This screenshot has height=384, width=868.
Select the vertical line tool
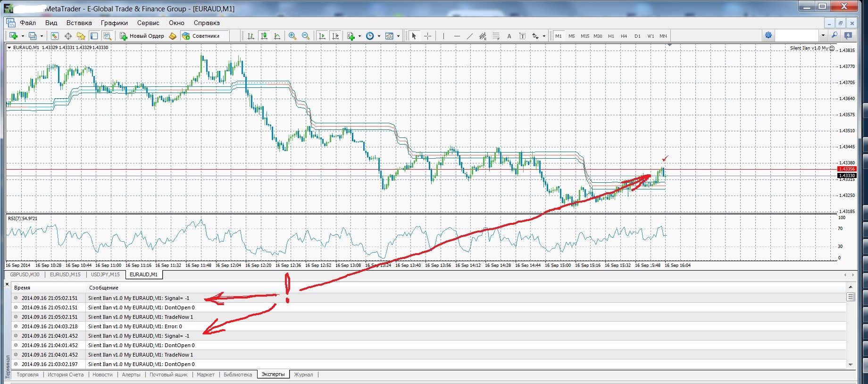[x=443, y=36]
